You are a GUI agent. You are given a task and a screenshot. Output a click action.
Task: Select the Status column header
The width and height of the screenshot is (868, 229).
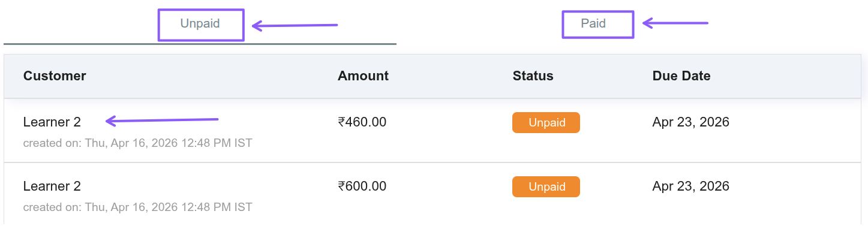(x=533, y=76)
